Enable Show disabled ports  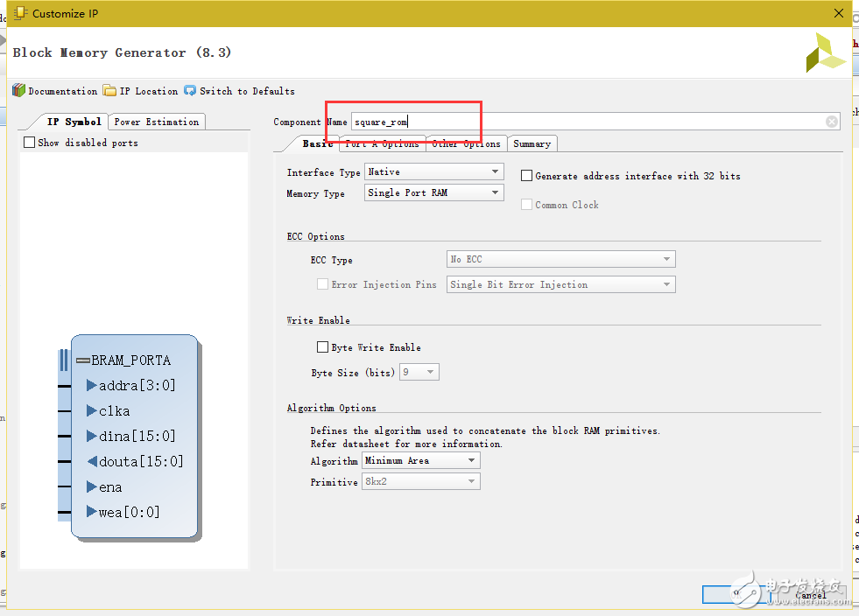[x=27, y=142]
